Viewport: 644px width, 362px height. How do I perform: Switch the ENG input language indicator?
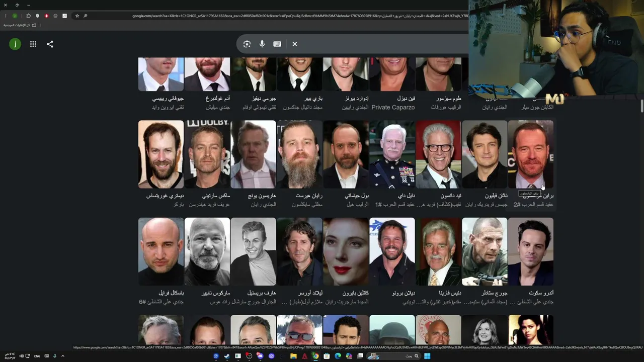tap(37, 356)
